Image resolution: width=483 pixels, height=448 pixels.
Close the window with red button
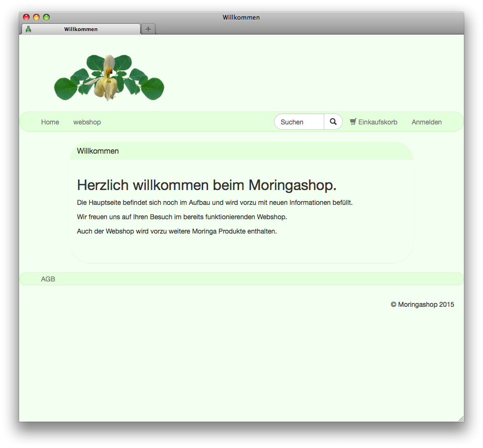pos(26,17)
